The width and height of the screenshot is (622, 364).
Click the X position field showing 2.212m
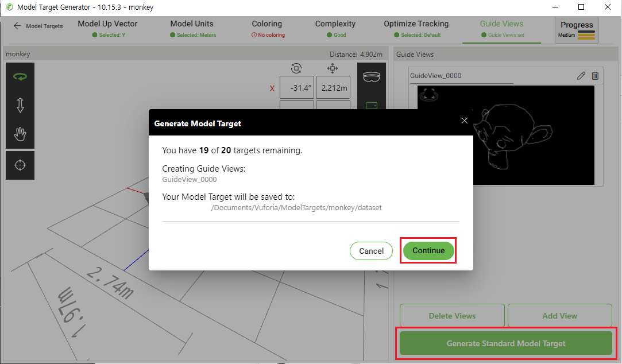[x=333, y=88]
